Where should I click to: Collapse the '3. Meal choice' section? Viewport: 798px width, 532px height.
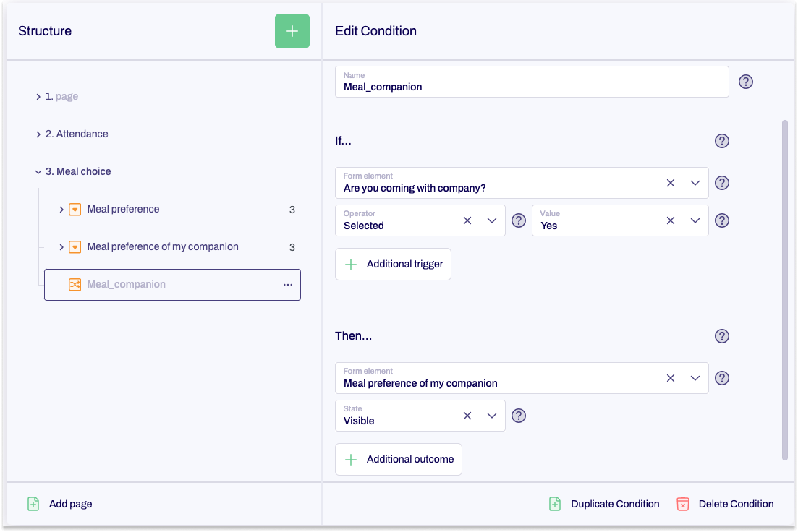point(38,171)
